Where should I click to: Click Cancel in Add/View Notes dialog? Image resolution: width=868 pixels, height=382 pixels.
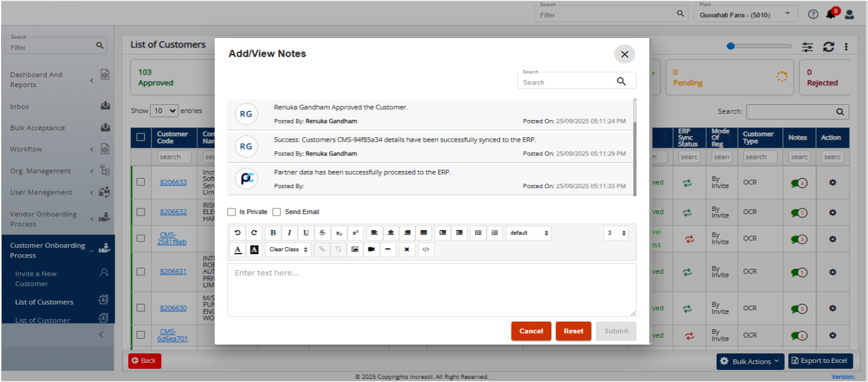click(531, 331)
